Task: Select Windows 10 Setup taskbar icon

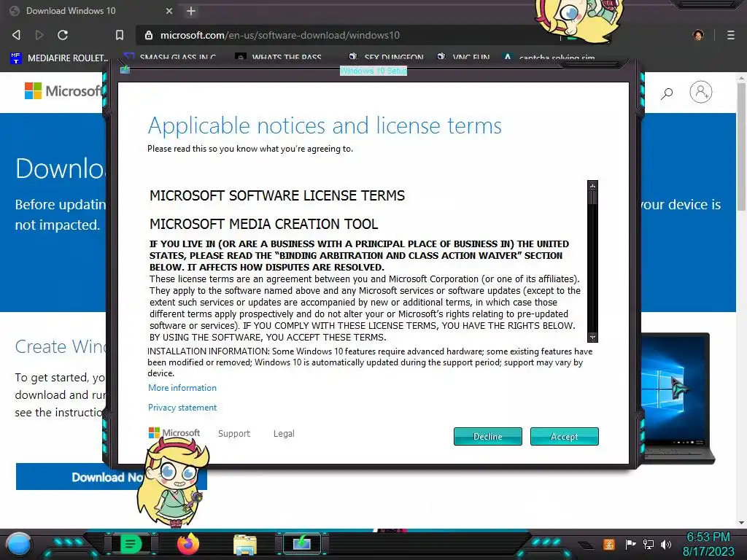Action: pos(302,544)
